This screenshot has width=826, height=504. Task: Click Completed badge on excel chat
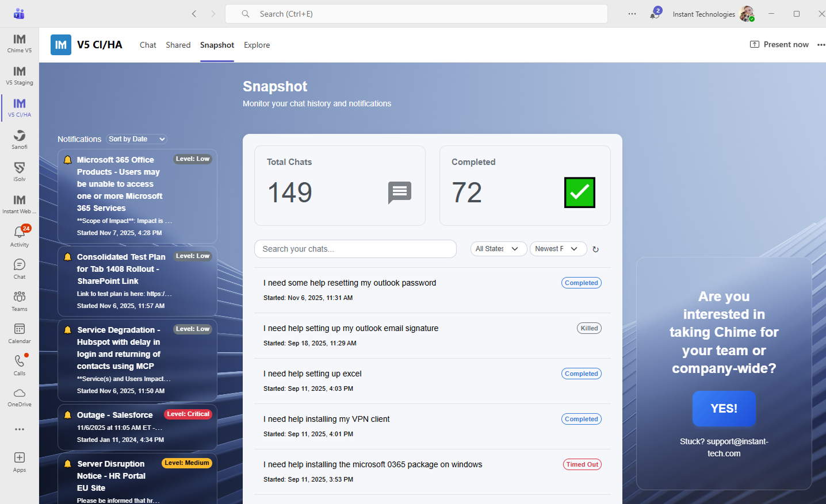point(582,374)
